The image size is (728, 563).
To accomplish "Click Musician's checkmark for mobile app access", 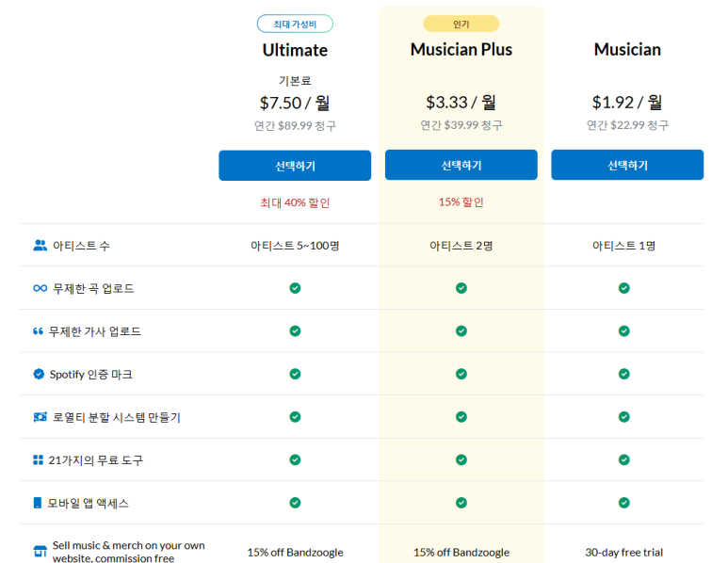I will click(x=624, y=503).
